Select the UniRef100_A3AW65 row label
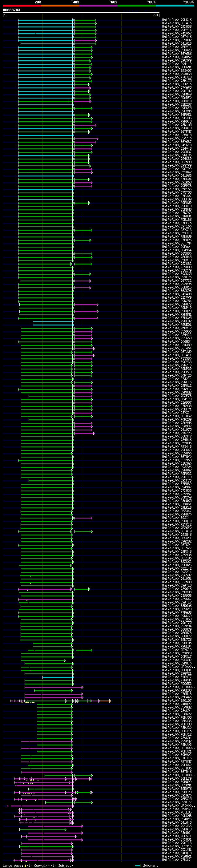 (x=177, y=501)
